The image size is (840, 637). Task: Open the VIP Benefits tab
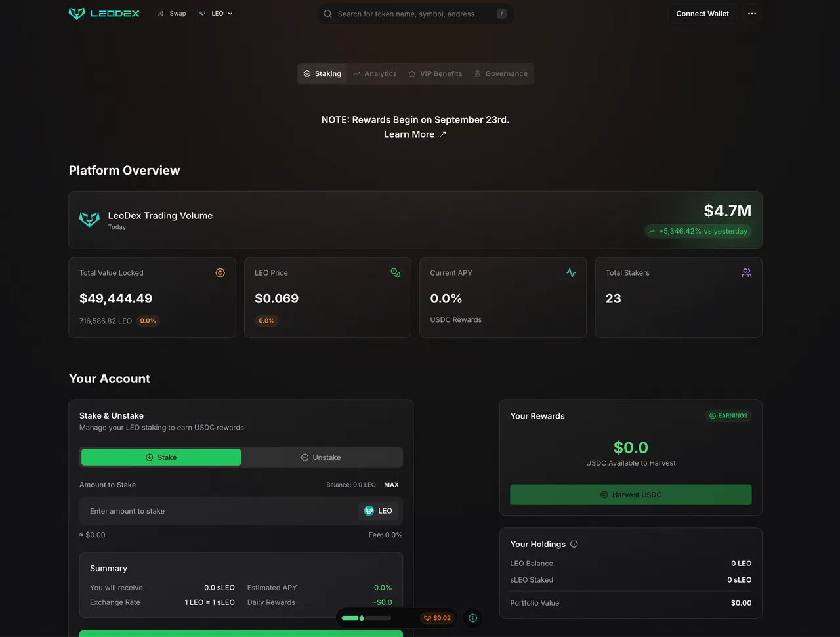coord(435,73)
